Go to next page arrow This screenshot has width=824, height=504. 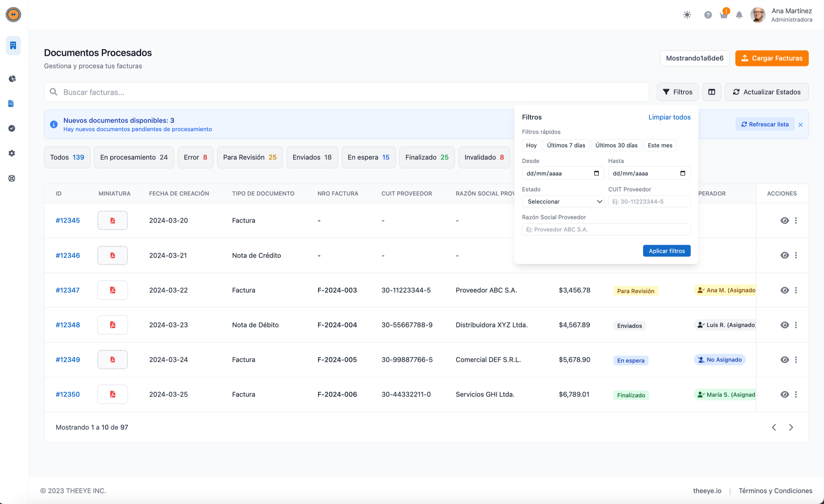[791, 427]
